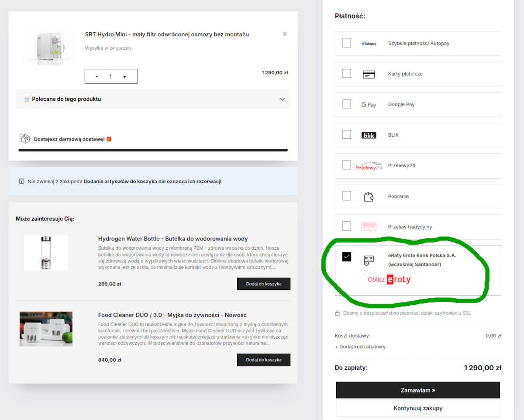
Task: Decrease quantity with minus button
Action: pos(97,76)
